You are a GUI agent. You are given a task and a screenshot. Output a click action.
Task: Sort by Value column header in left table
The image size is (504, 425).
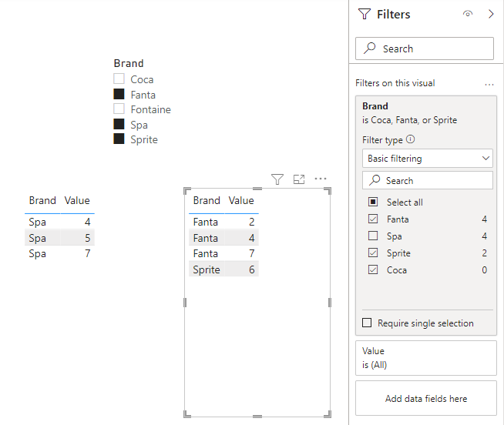pos(77,200)
